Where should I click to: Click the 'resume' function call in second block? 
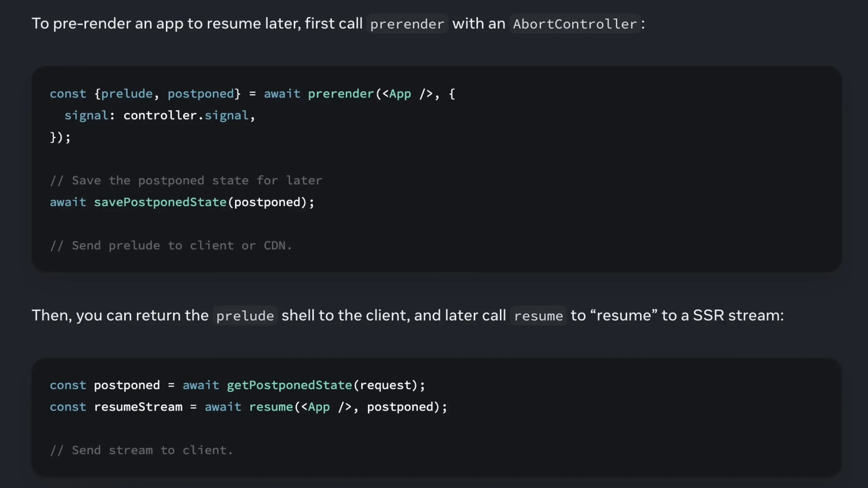[x=271, y=407]
